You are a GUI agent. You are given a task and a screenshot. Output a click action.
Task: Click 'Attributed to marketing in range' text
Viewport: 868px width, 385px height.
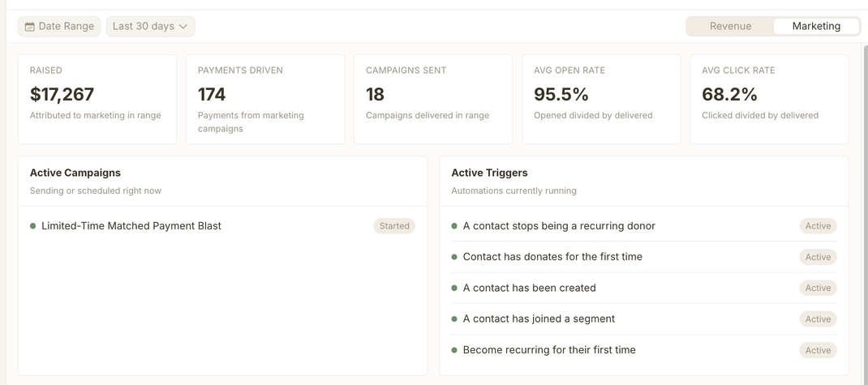tap(95, 116)
